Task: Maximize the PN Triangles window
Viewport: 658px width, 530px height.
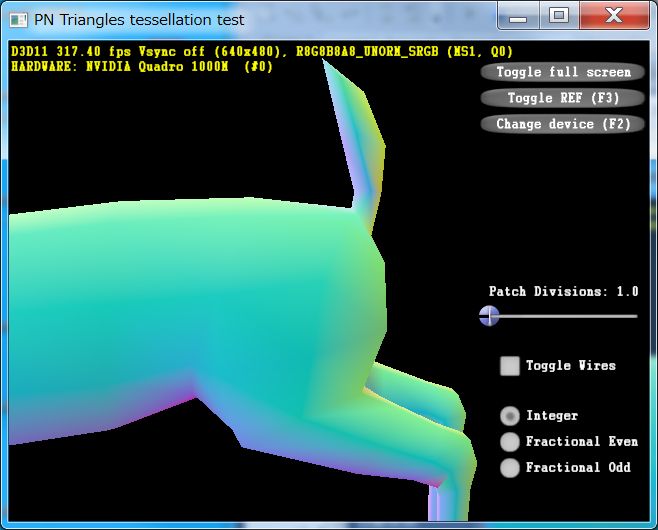Action: [559, 17]
